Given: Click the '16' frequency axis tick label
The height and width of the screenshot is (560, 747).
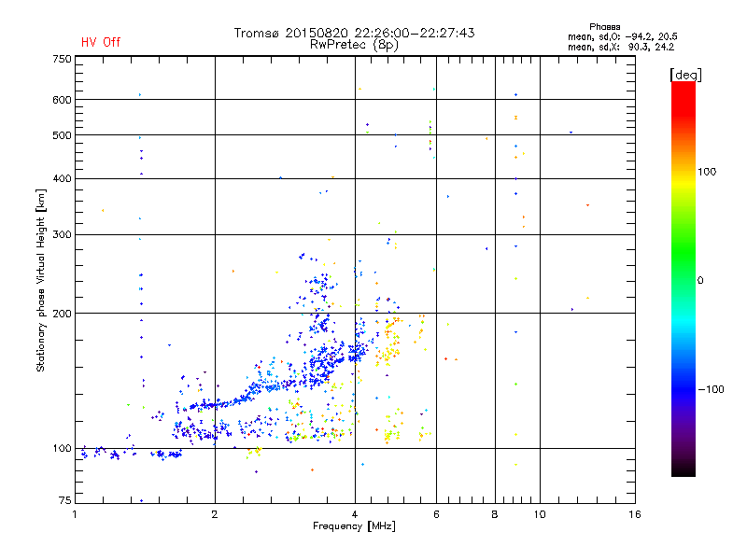Looking at the screenshot, I should click(635, 514).
